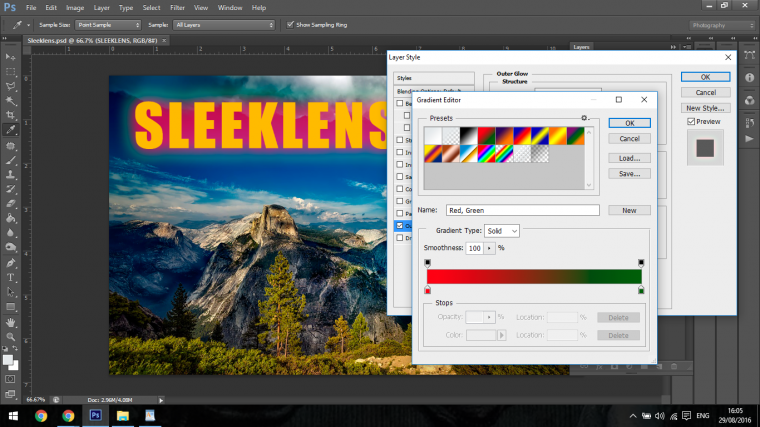The image size is (760, 427).
Task: Open the status bar Doc info arrow
Action: point(161,400)
